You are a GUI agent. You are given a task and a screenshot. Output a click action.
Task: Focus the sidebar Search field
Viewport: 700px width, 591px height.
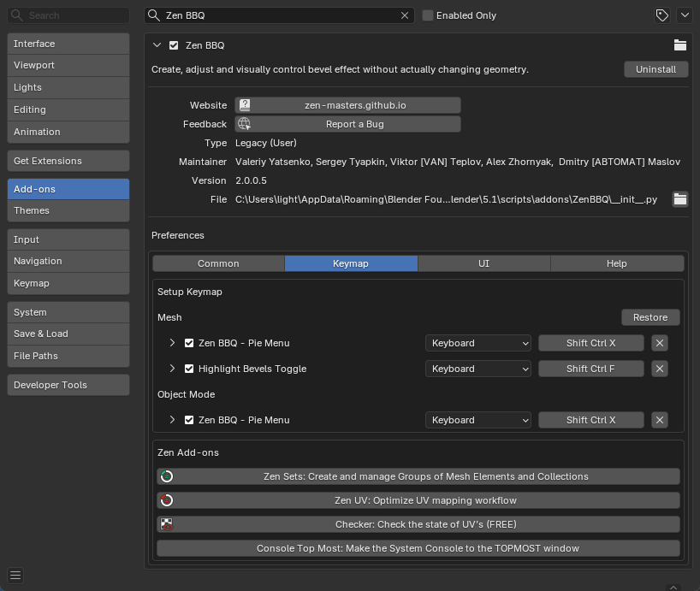tap(68, 15)
